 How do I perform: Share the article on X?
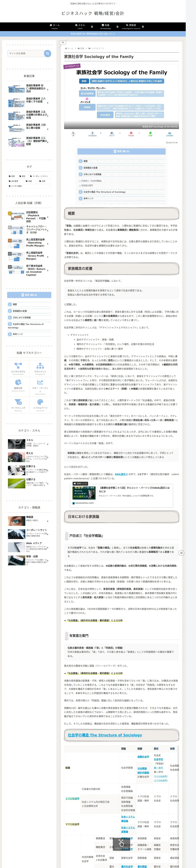point(73,134)
